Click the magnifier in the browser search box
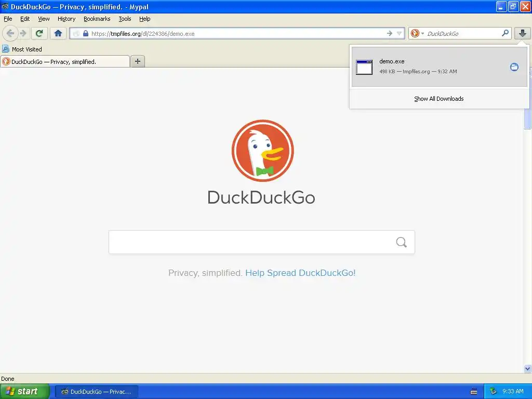 (x=505, y=33)
